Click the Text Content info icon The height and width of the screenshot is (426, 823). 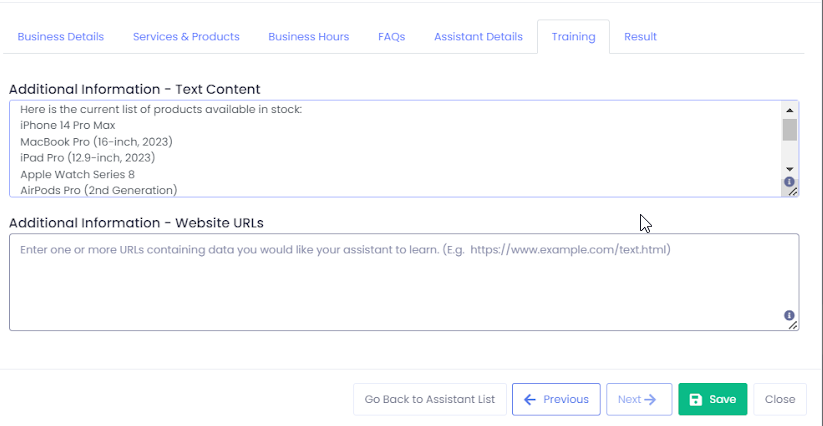[x=789, y=182]
